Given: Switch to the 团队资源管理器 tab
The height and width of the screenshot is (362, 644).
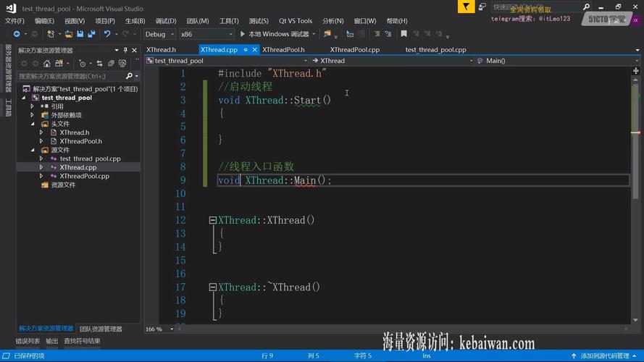Looking at the screenshot, I should click(x=101, y=329).
